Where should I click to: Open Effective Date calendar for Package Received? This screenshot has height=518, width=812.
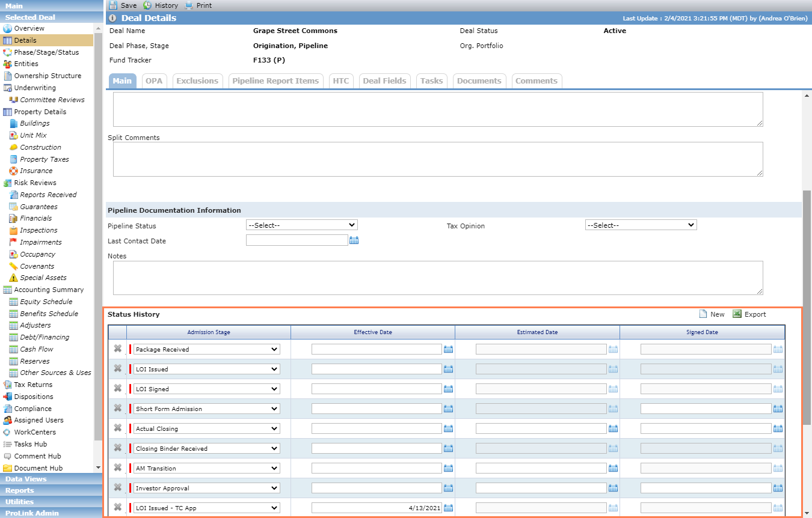point(448,349)
